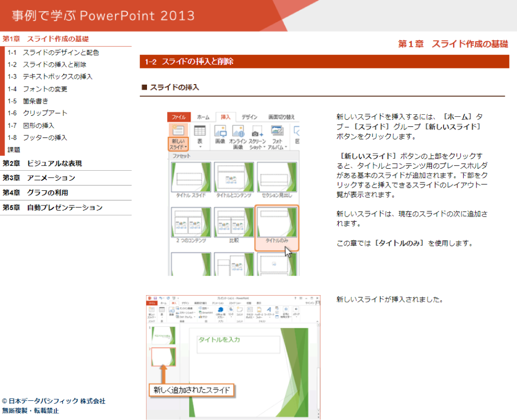Open the 表 table dropdown in the ribbon
Image resolution: width=517 pixels, height=420 pixels.
(200, 137)
